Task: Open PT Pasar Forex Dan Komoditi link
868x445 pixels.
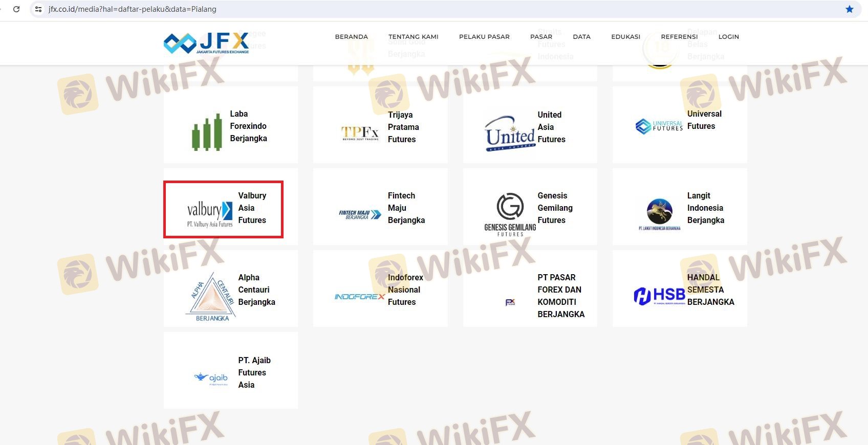Action: pos(561,296)
